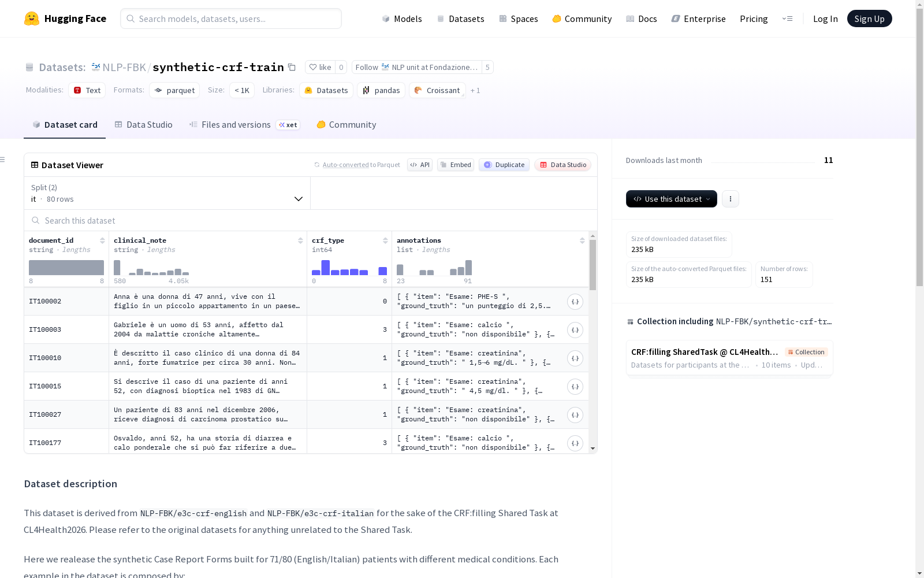Sort by the clinical_note column arrows
Screen dimensions: 924x578
click(300, 240)
